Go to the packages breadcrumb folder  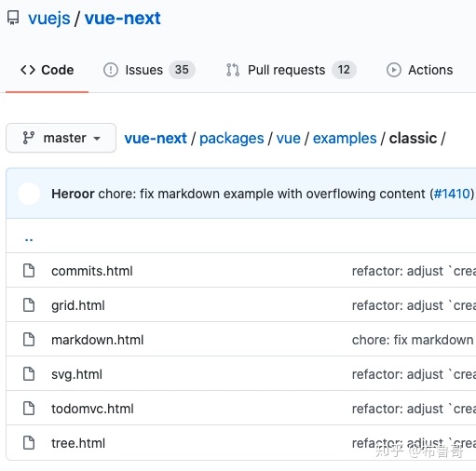coord(232,139)
